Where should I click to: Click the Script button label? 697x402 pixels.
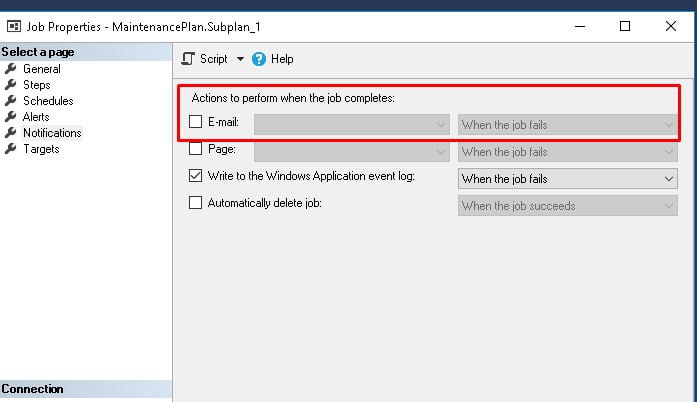[214, 59]
